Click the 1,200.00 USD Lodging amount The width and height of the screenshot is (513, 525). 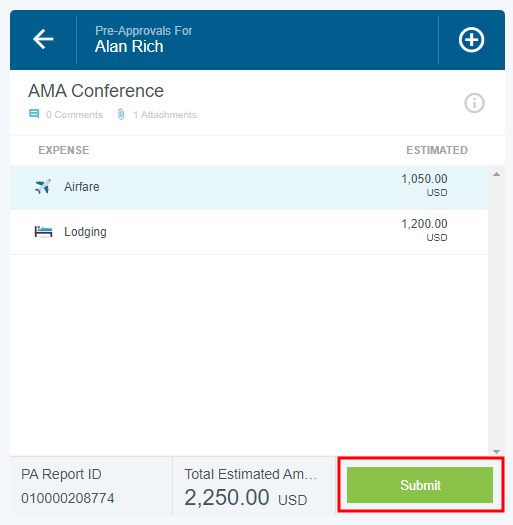click(x=424, y=230)
